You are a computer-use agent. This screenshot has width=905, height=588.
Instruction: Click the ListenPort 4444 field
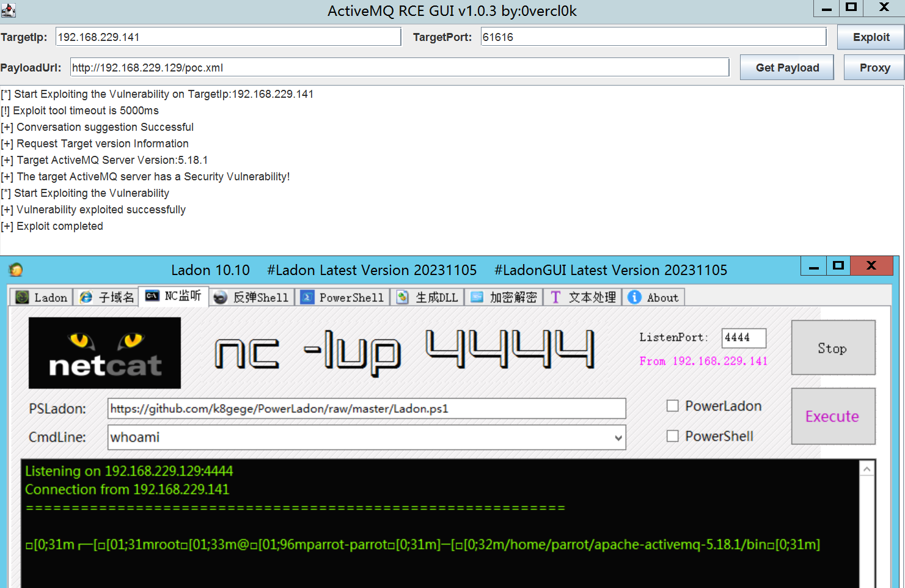744,337
